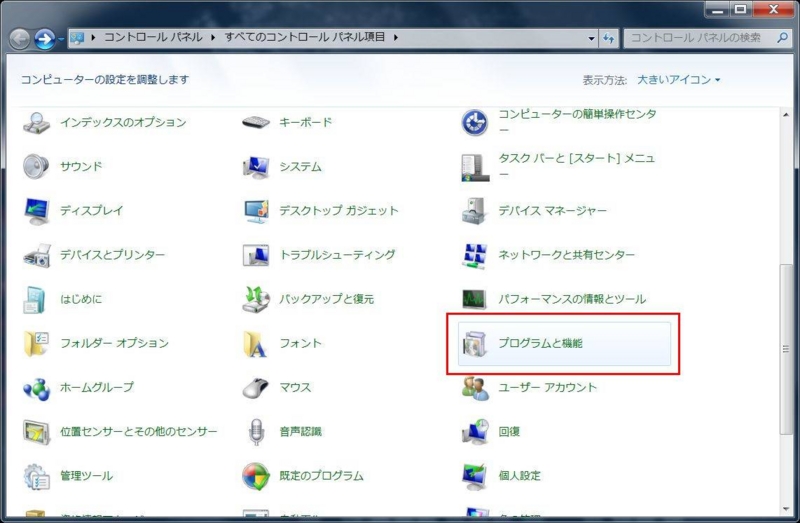Click the search magnifier icon
The image size is (800, 523).
click(x=782, y=38)
